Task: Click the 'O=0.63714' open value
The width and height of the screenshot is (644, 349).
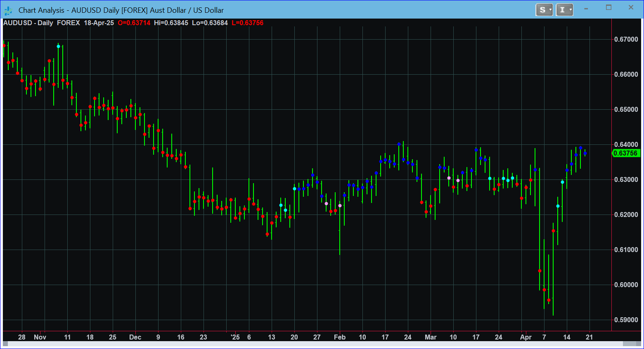Action: pos(134,23)
